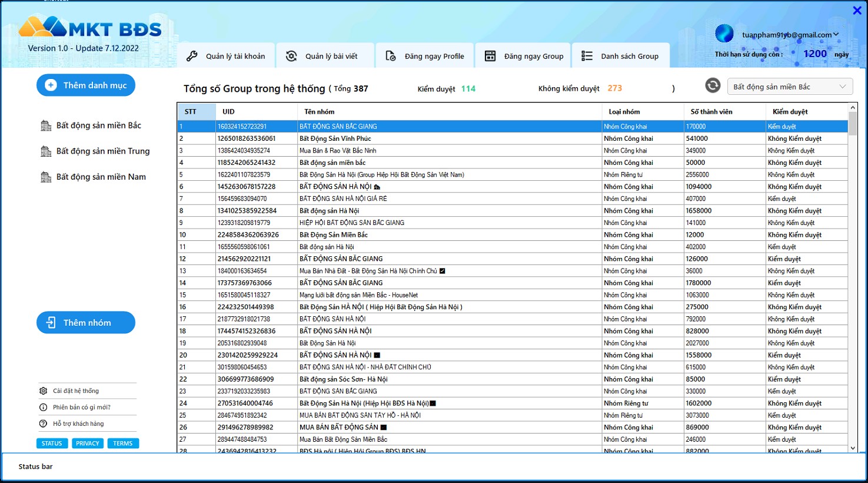Select Bất động sản miền Trung category
868x483 pixels.
(103, 151)
